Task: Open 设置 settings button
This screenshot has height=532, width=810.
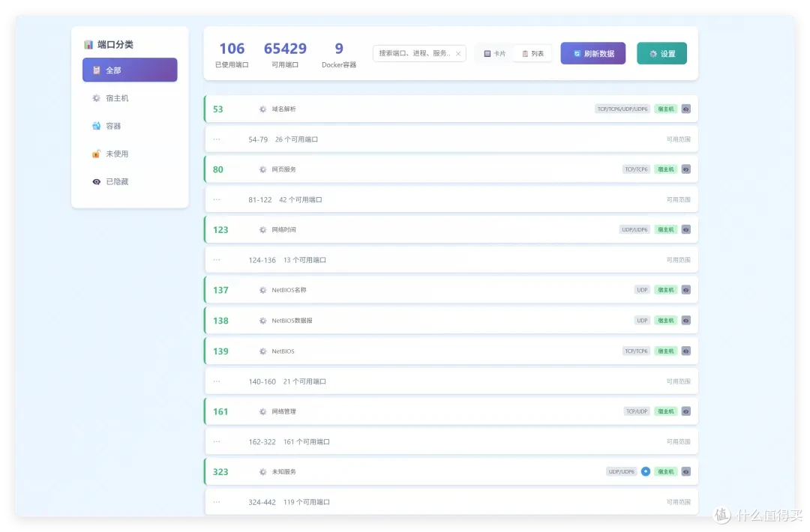Action: (661, 53)
